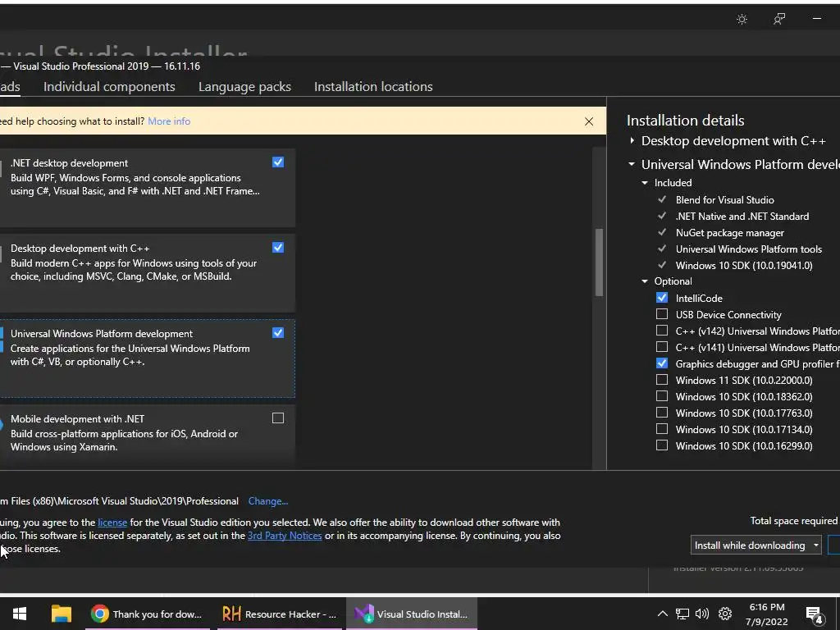Collapse the Included components list

click(645, 183)
